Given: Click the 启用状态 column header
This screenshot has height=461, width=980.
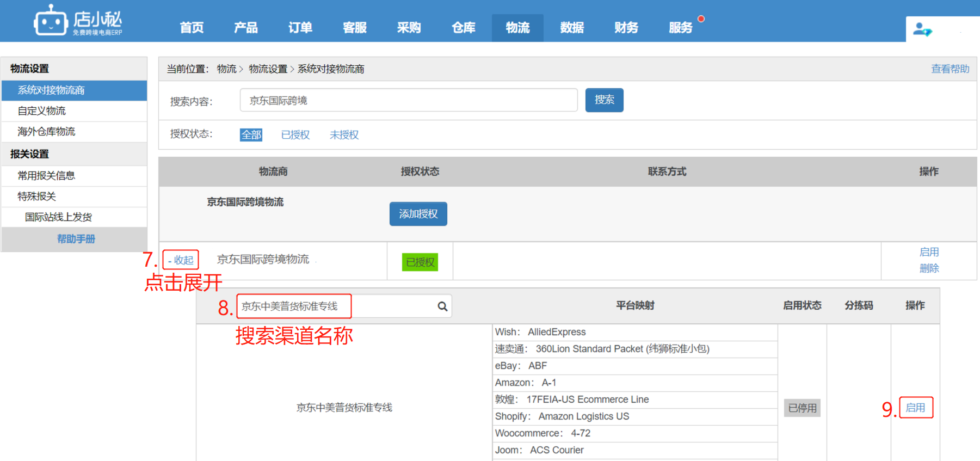Looking at the screenshot, I should pos(802,306).
